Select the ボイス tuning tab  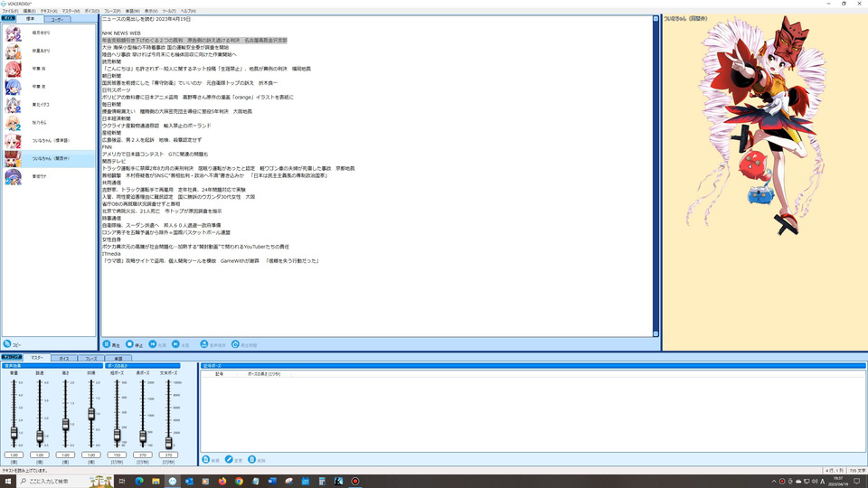(64, 359)
